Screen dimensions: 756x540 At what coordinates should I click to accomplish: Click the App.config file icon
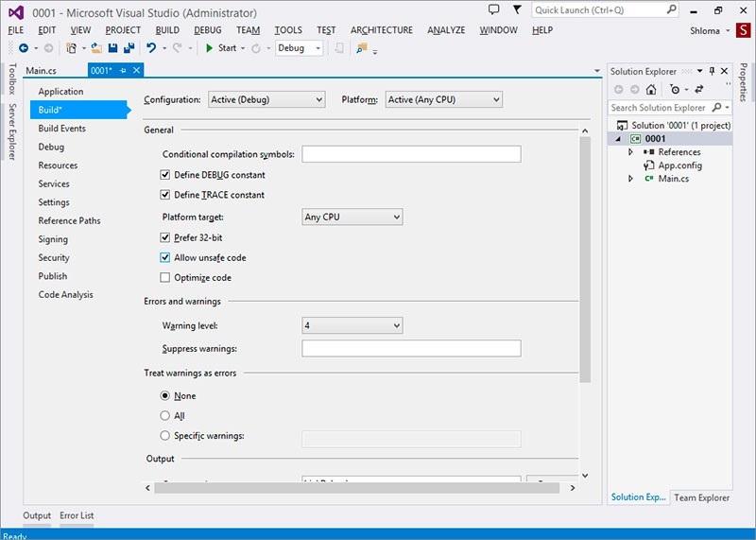649,165
